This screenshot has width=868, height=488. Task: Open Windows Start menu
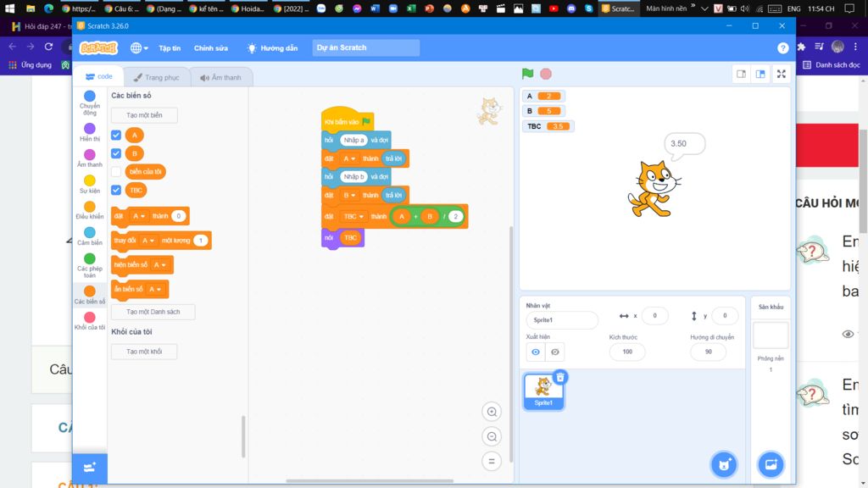click(9, 8)
